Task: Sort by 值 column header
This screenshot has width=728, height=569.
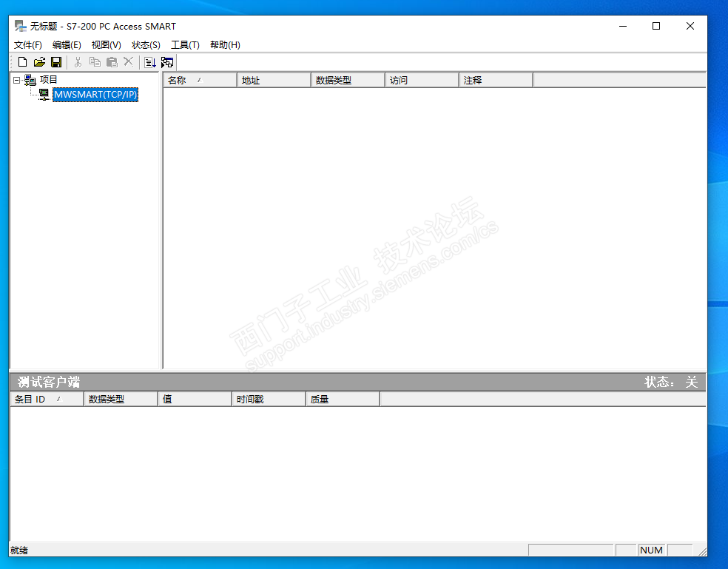Action: [x=195, y=400]
